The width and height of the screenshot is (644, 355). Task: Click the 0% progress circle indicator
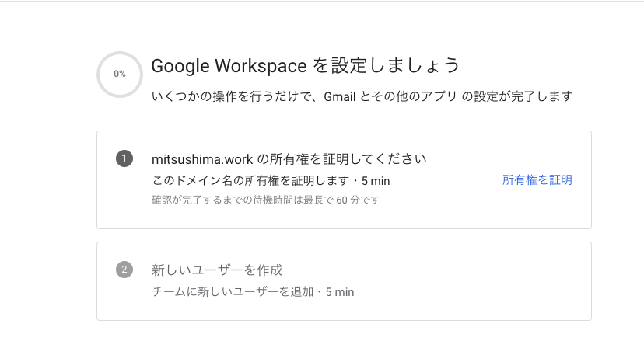pos(120,75)
